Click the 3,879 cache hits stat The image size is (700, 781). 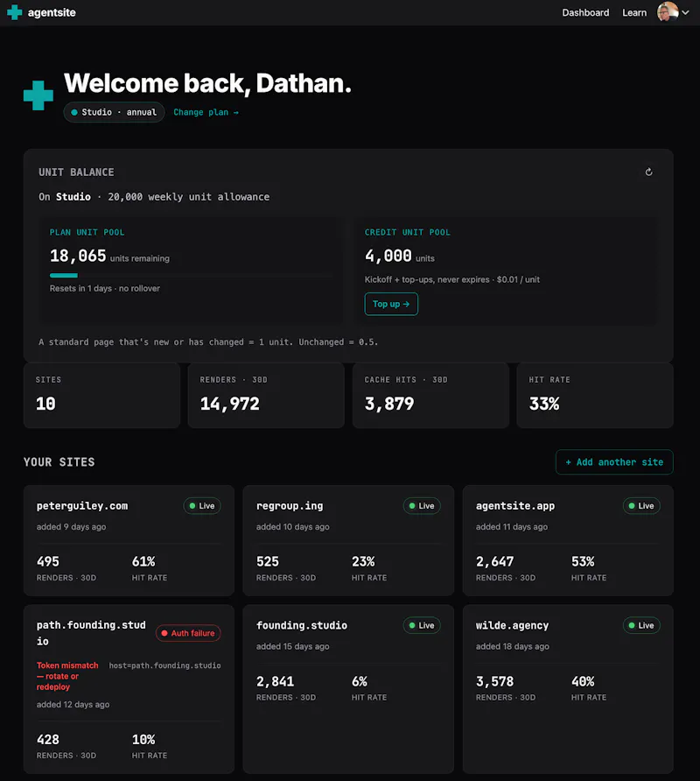389,404
